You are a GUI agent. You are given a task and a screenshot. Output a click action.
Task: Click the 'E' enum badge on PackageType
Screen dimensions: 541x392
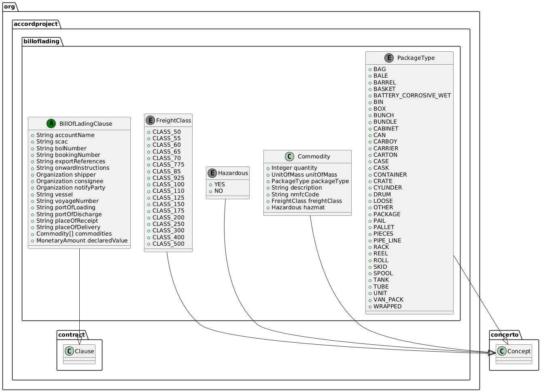(389, 58)
